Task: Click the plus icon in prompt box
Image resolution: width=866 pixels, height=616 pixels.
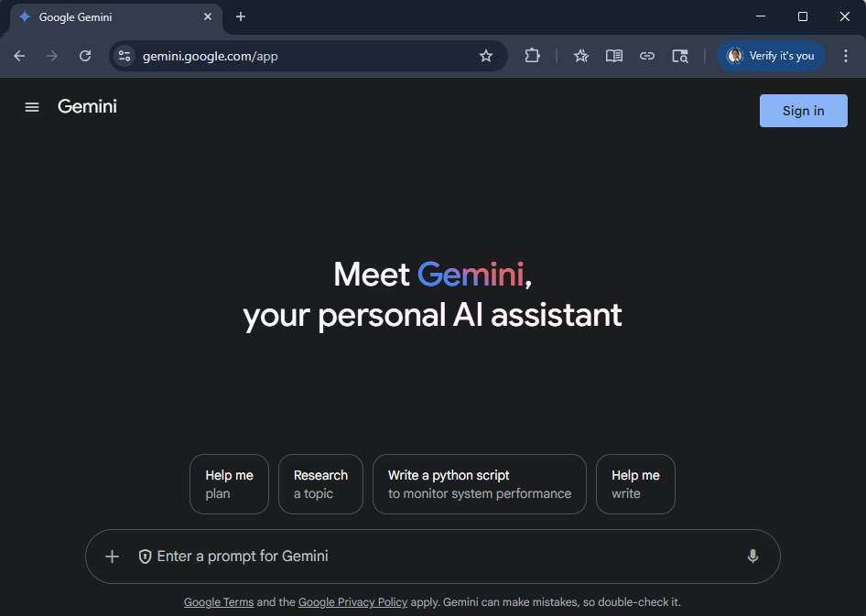Action: click(x=112, y=557)
